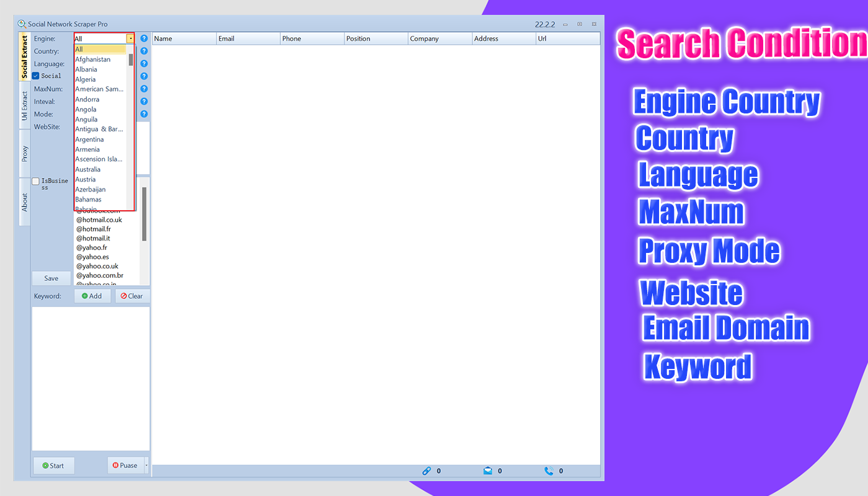Select the @hotmail.fr email domain
Image resolution: width=868 pixels, height=496 pixels.
tap(94, 229)
